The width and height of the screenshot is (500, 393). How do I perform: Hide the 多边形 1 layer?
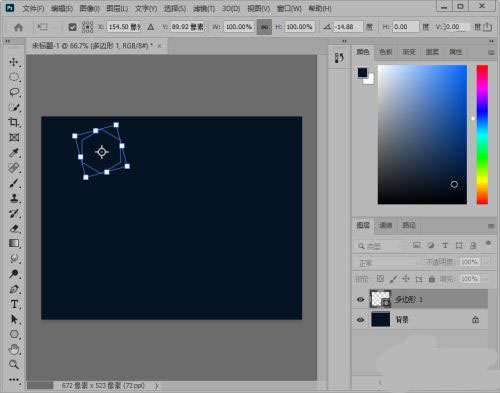click(x=360, y=299)
